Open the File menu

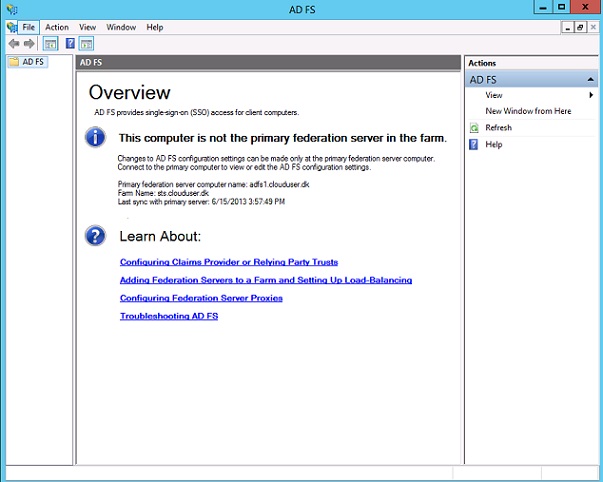coord(28,27)
